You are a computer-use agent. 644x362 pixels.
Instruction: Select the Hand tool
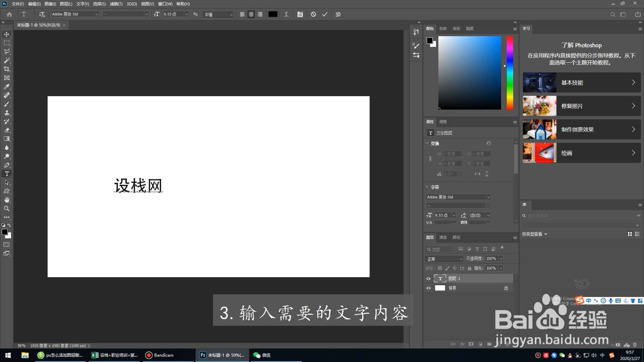(x=7, y=200)
